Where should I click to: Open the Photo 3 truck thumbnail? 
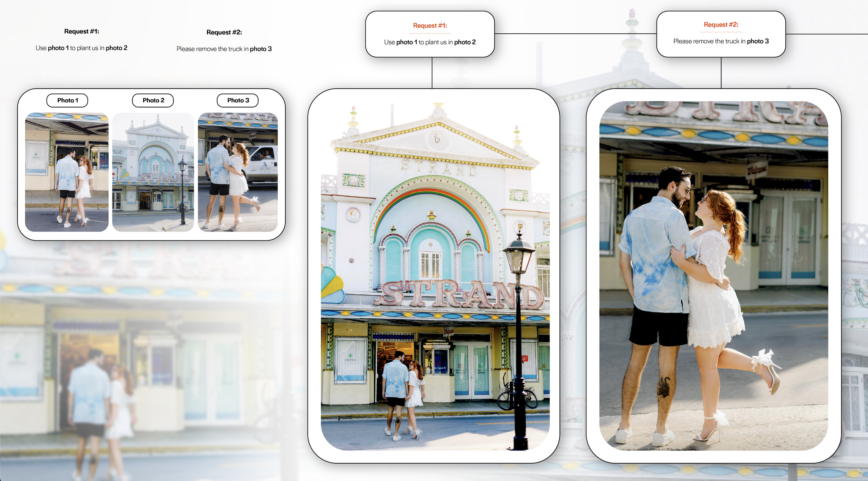(238, 172)
